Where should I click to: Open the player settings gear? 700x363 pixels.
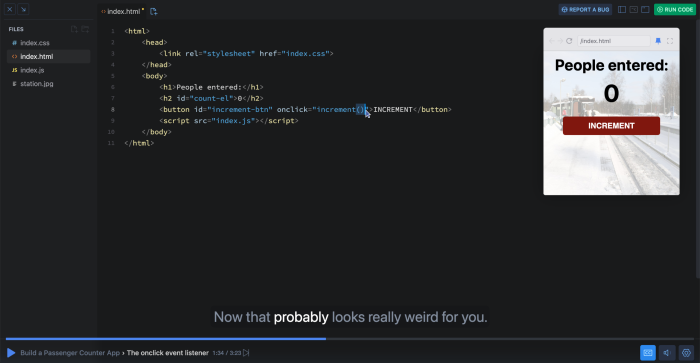[x=686, y=353]
